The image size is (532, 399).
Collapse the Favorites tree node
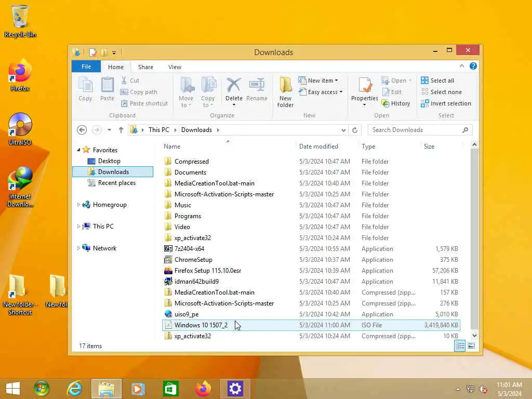click(x=79, y=150)
